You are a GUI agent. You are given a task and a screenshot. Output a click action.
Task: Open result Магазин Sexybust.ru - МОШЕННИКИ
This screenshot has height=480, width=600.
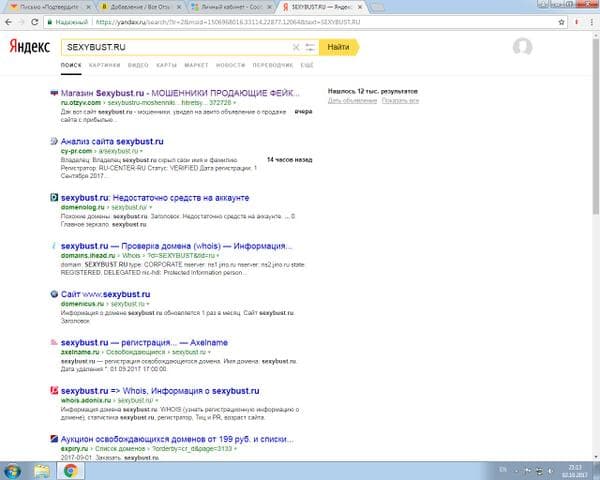[x=180, y=93]
